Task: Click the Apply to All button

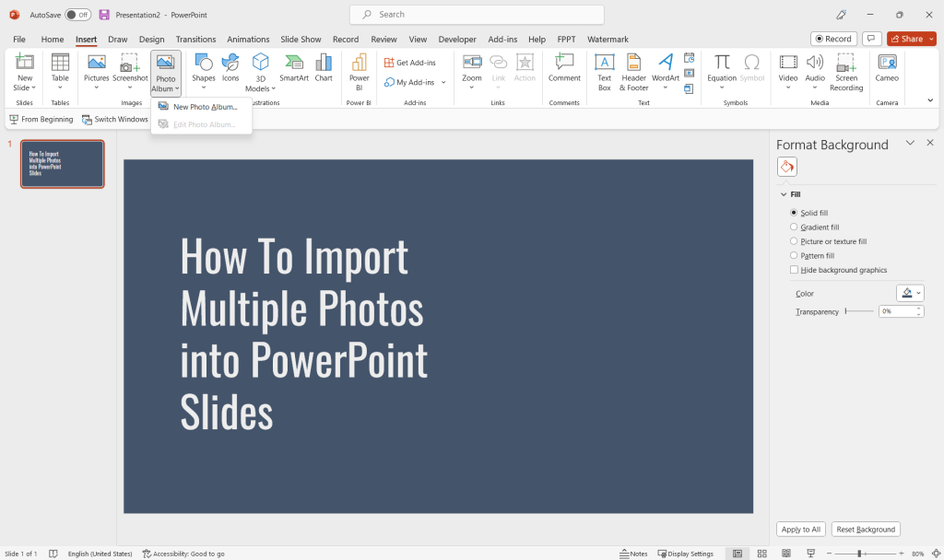Action: click(800, 529)
